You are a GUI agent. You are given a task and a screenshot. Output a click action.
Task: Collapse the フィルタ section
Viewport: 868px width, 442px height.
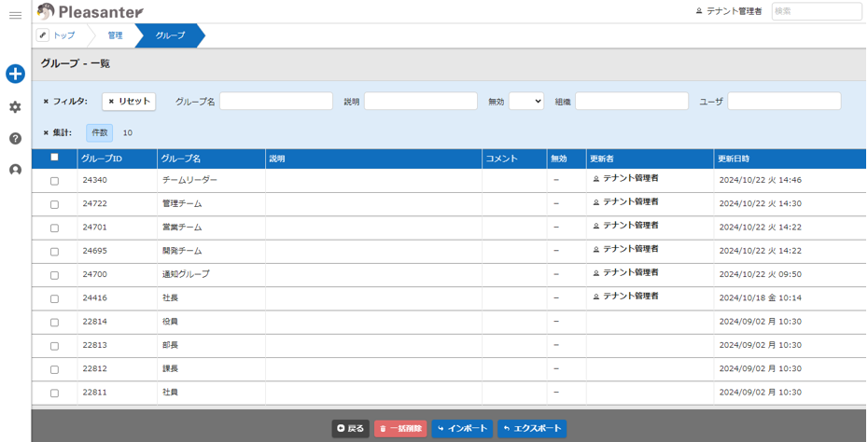[x=46, y=101]
